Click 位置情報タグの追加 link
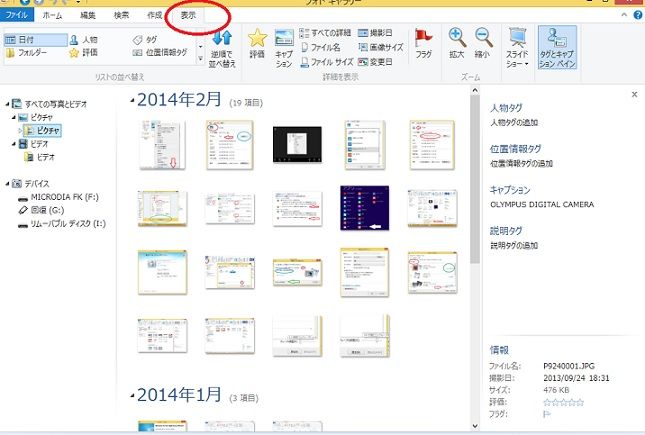 coord(522,163)
